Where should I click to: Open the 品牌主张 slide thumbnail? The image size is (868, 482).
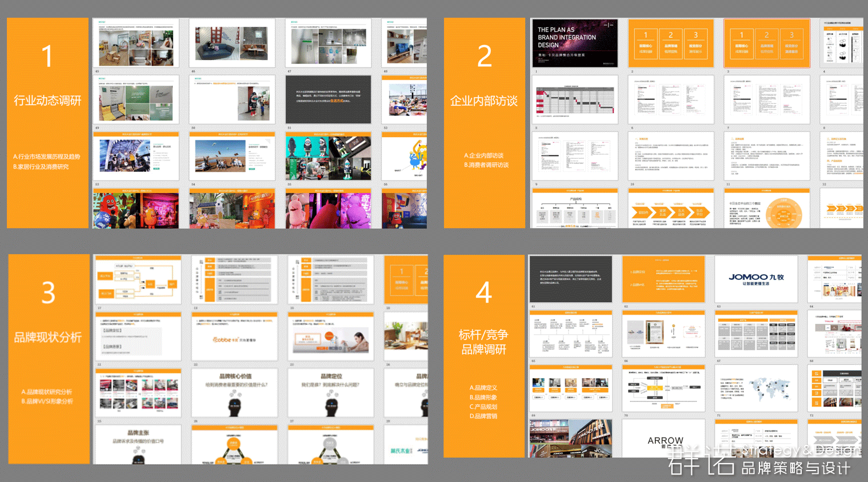(138, 444)
